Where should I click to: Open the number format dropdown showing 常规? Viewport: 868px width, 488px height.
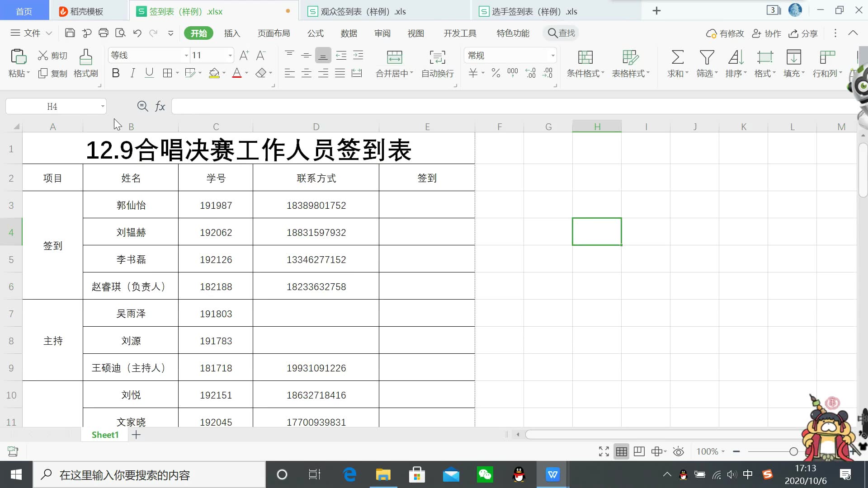pyautogui.click(x=552, y=55)
